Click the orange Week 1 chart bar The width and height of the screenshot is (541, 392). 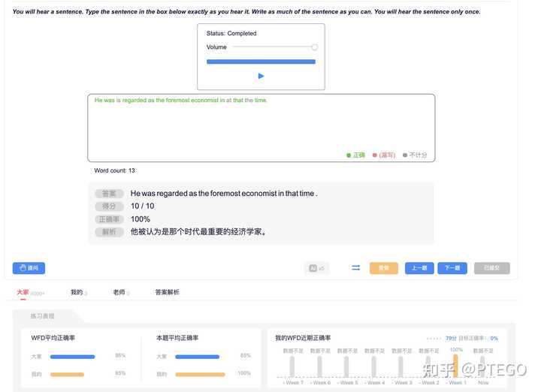455,366
